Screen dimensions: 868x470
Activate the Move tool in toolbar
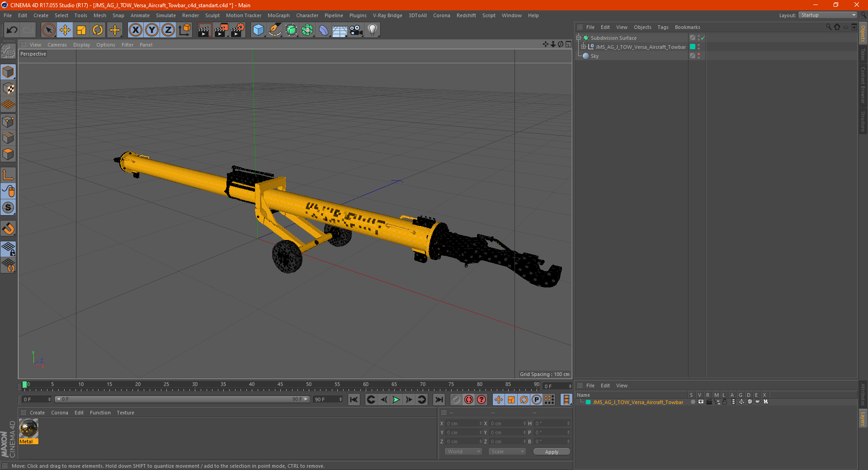(x=65, y=30)
